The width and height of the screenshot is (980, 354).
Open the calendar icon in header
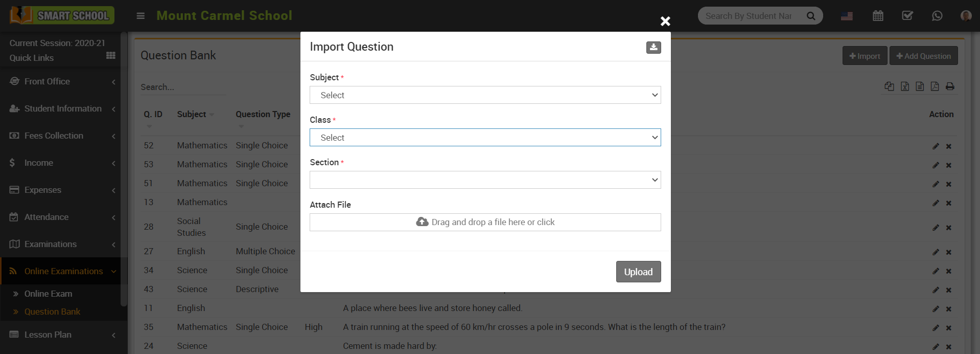click(878, 16)
